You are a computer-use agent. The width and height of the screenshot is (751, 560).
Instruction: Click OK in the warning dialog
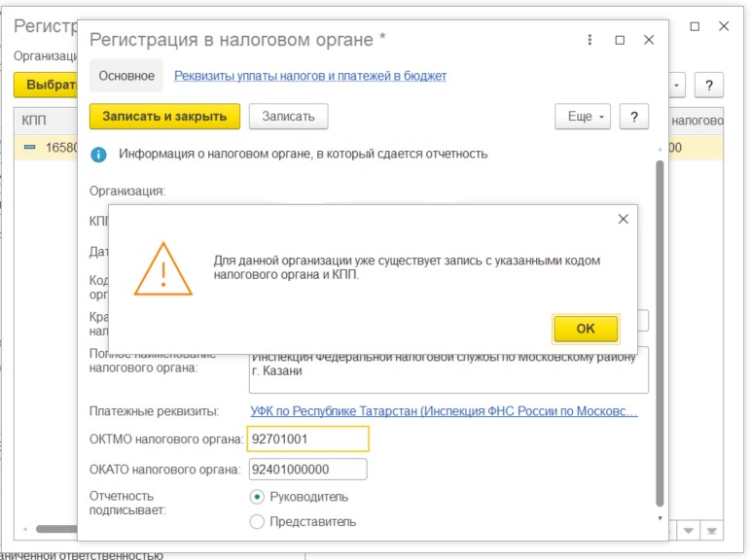tap(586, 329)
